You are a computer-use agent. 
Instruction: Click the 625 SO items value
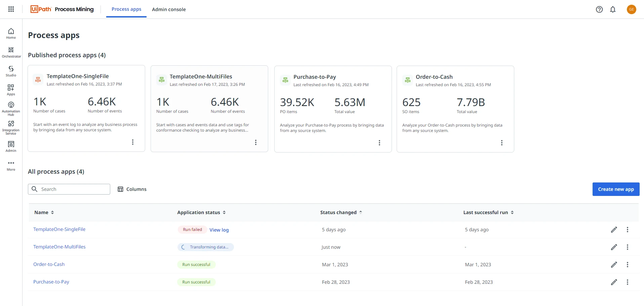tap(411, 102)
